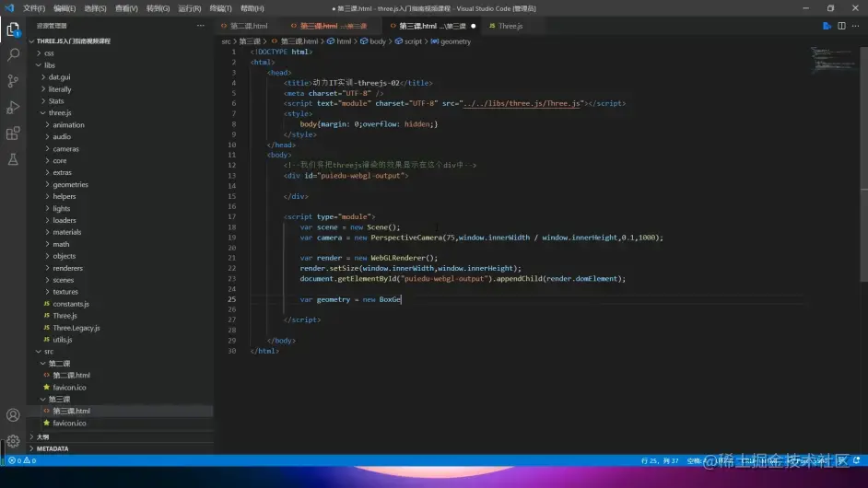868x488 pixels.
Task: Click the run/preview icon in editor toolbar
Action: coord(827,26)
